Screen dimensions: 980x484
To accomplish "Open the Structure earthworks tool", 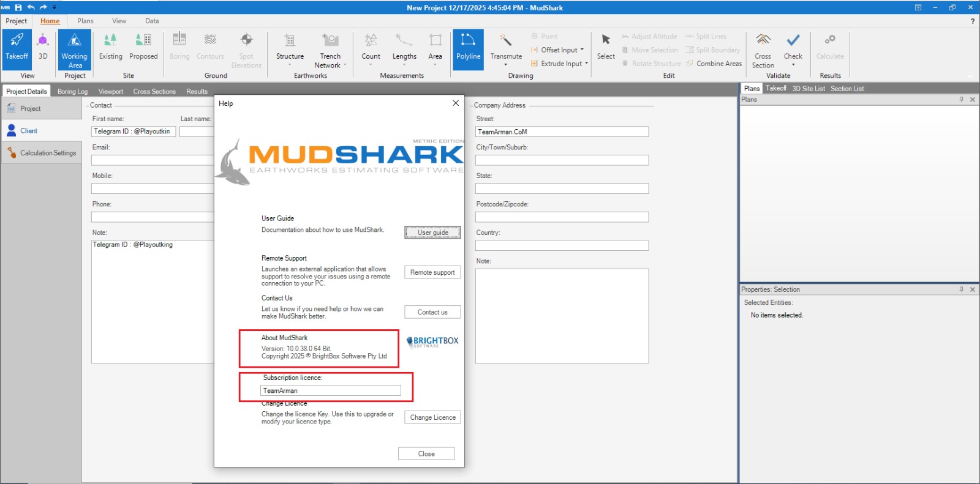I will pyautogui.click(x=290, y=49).
